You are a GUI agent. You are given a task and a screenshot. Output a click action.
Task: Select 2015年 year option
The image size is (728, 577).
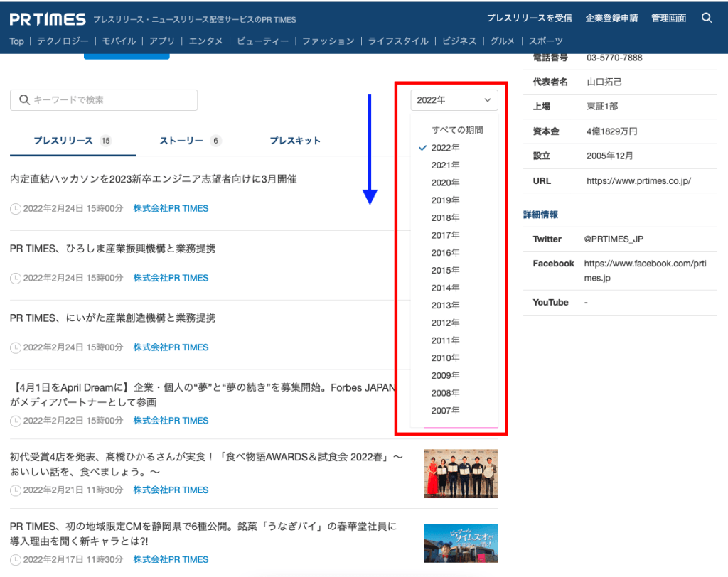pyautogui.click(x=445, y=270)
